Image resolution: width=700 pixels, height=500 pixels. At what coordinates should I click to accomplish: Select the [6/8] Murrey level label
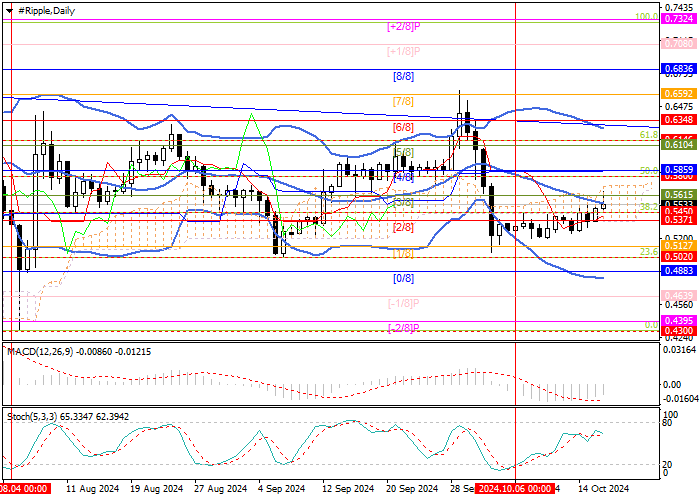[x=404, y=127]
